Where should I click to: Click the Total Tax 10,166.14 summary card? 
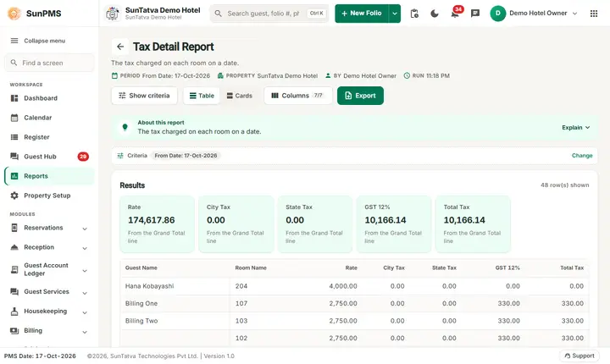tap(473, 224)
